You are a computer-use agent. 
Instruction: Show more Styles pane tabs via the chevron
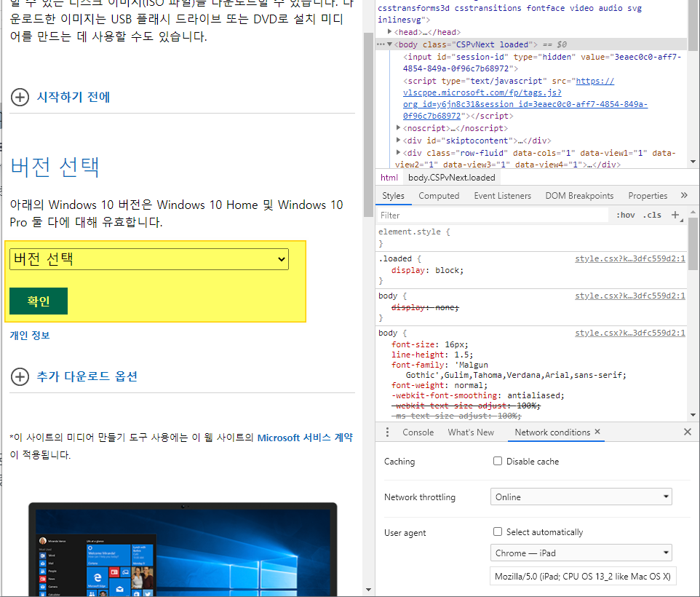tap(684, 195)
